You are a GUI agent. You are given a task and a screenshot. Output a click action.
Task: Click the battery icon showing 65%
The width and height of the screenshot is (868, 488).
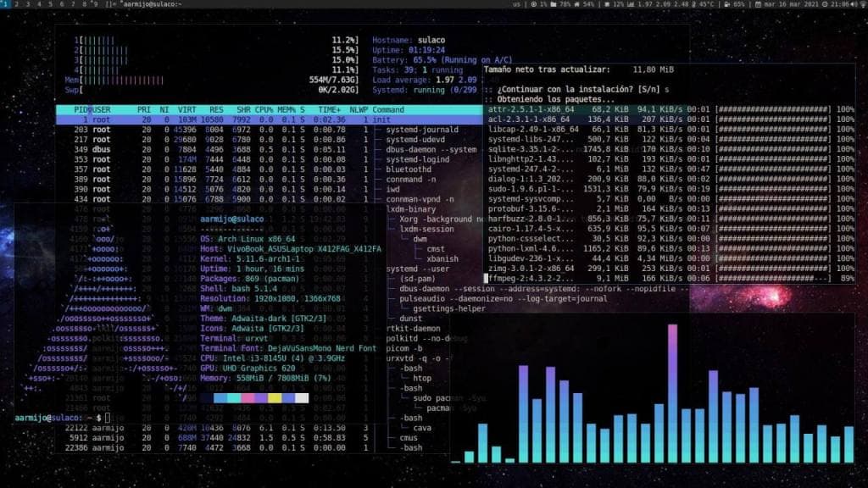726,4
